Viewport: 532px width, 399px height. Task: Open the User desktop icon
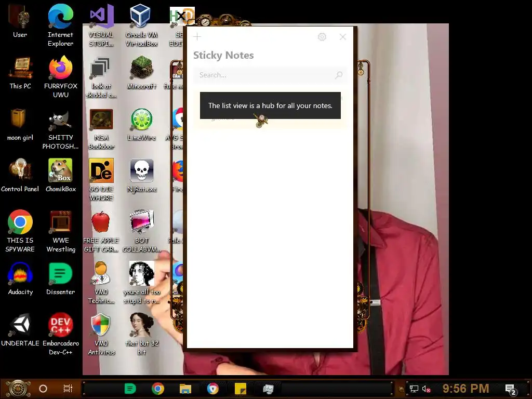pos(20,21)
